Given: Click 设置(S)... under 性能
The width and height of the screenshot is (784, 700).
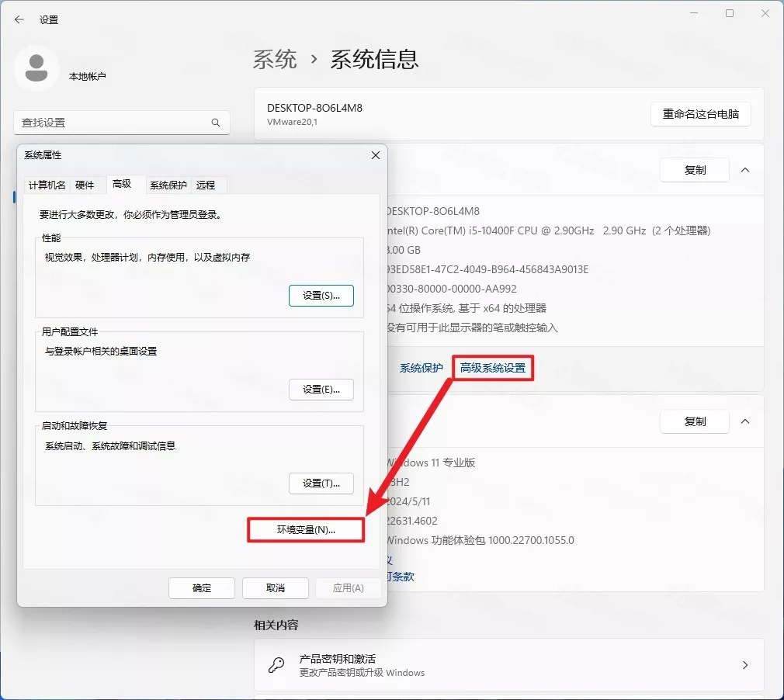Looking at the screenshot, I should 321,296.
